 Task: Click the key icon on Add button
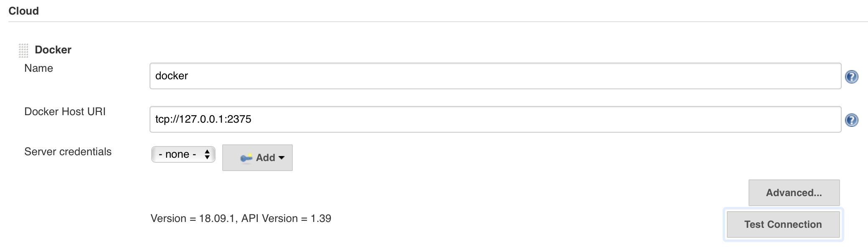[x=246, y=158]
